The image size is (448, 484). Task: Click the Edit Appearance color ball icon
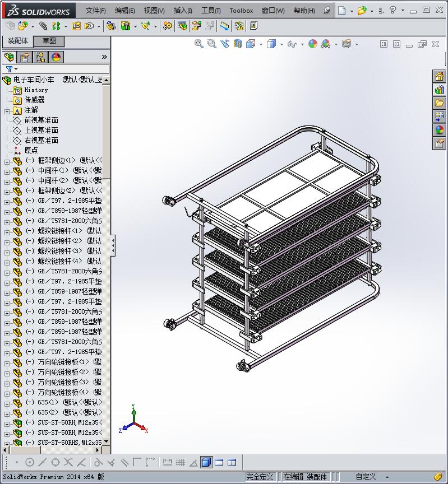[313, 44]
